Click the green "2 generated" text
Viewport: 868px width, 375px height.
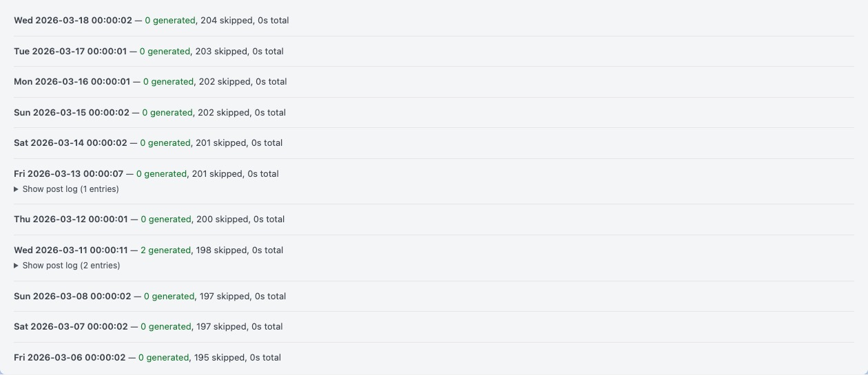[x=165, y=250]
